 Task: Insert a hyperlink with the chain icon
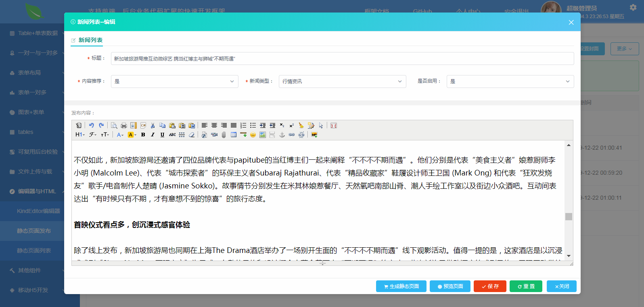point(292,135)
